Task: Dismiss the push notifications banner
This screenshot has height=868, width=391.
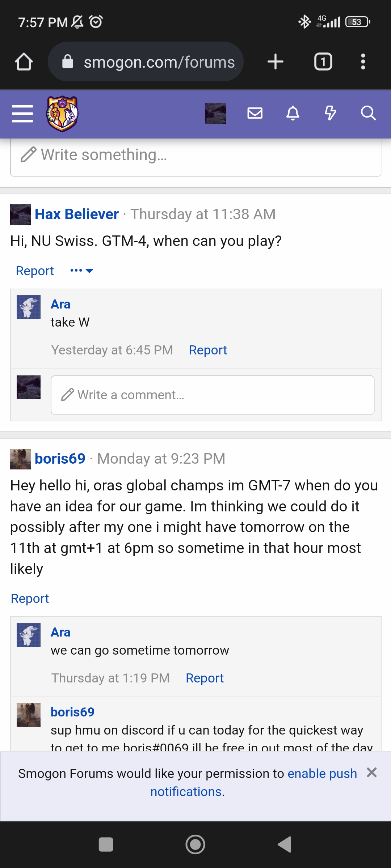Action: click(372, 773)
